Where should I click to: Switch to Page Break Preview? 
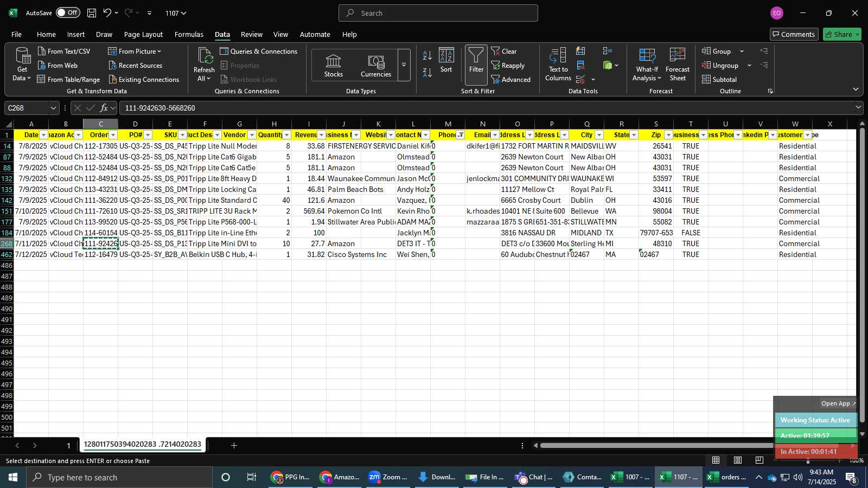point(759,460)
